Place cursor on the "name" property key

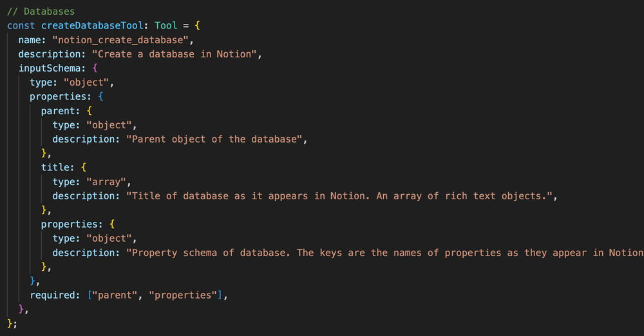(x=30, y=39)
